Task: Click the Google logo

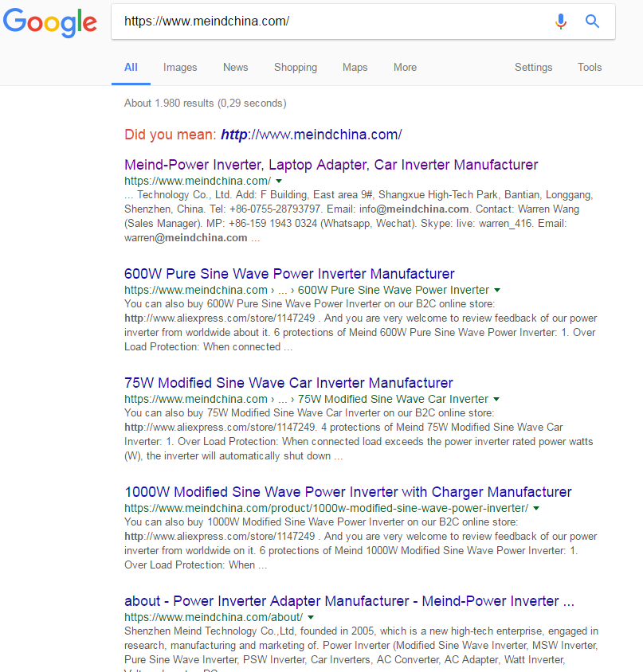Action: click(50, 22)
